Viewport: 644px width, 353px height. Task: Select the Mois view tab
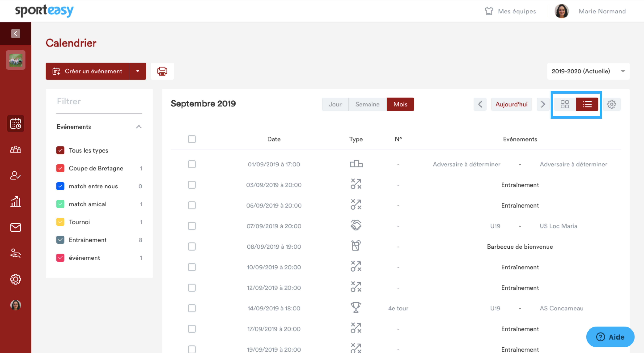pyautogui.click(x=400, y=104)
